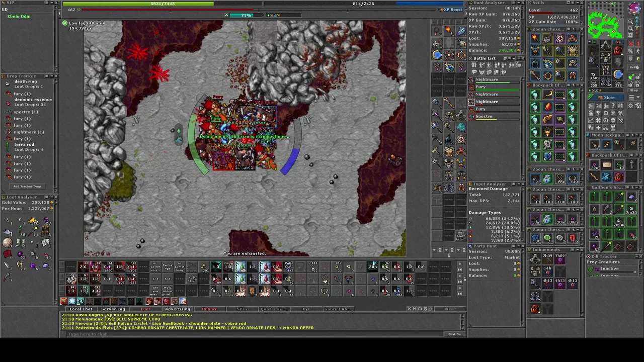
Task: Switch to the Local Chat tab
Action: (80, 309)
